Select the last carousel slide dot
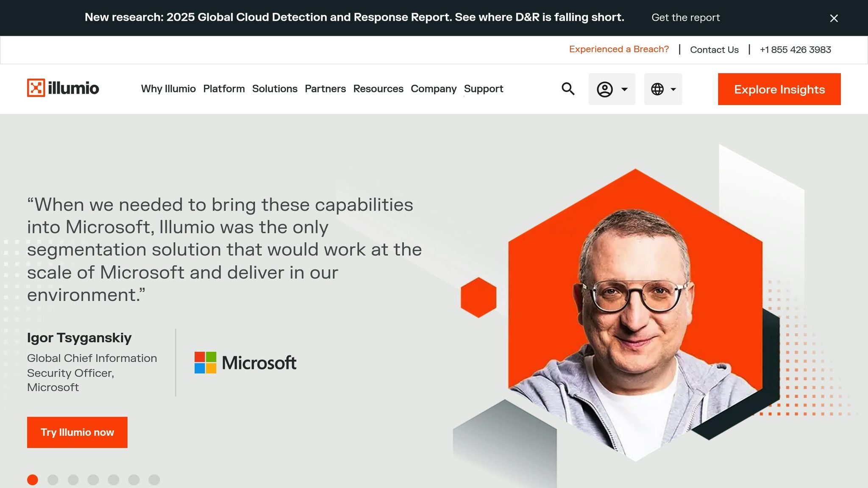The image size is (868, 488). point(154,480)
